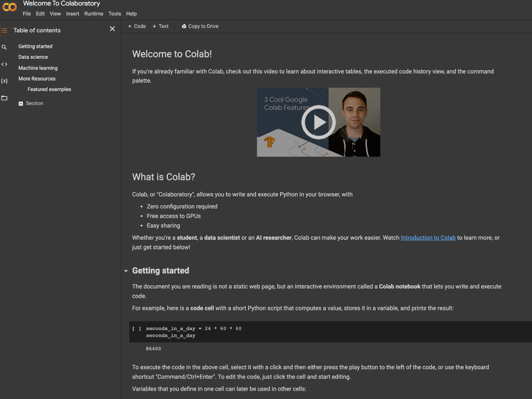Go to Getting started in contents

[35, 47]
